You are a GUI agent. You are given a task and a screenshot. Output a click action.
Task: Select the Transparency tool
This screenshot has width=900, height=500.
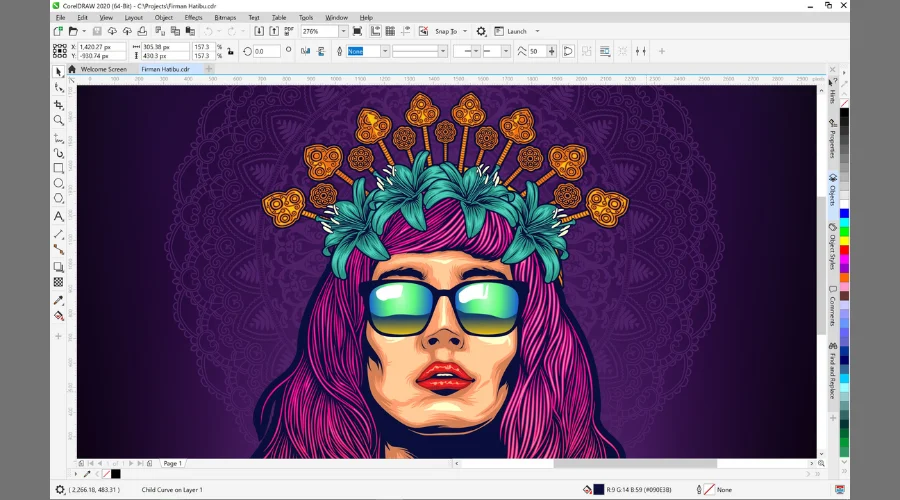pos(59,282)
